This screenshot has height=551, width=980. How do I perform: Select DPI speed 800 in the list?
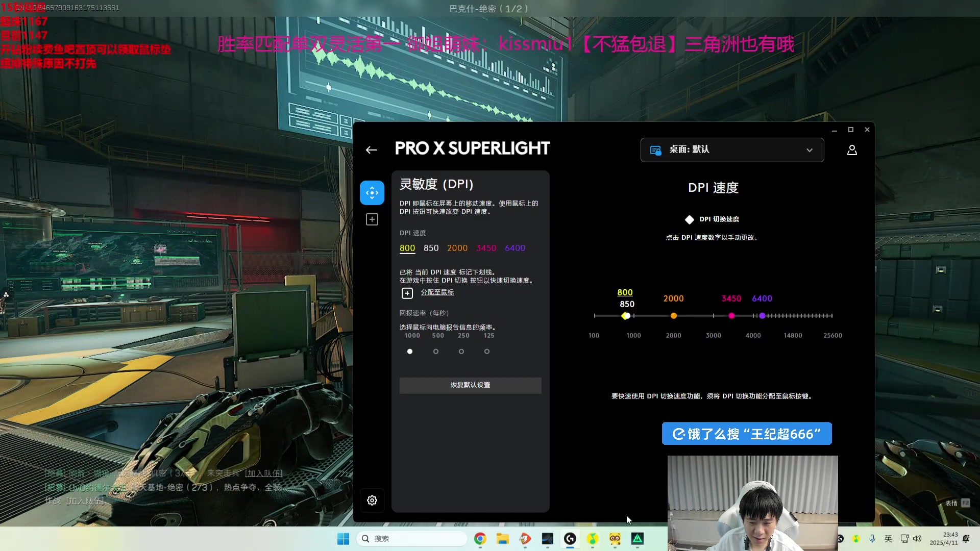(407, 248)
